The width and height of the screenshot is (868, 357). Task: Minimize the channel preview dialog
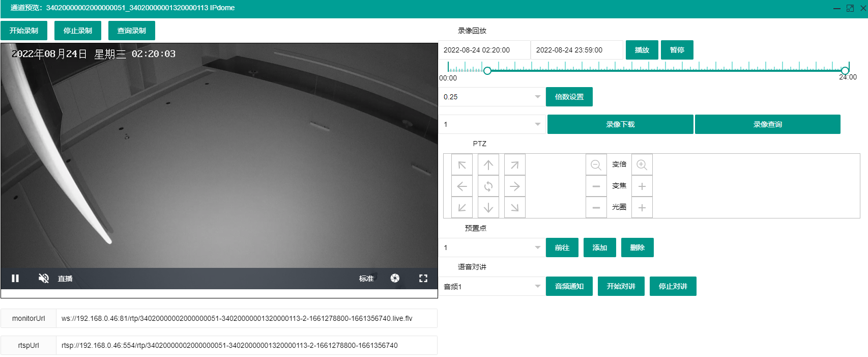click(837, 9)
